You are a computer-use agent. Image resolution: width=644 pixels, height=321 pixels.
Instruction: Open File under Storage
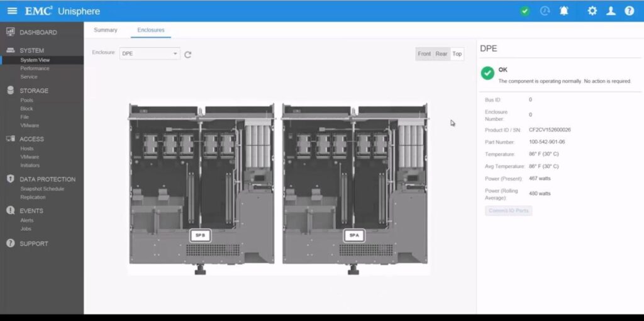pyautogui.click(x=25, y=117)
